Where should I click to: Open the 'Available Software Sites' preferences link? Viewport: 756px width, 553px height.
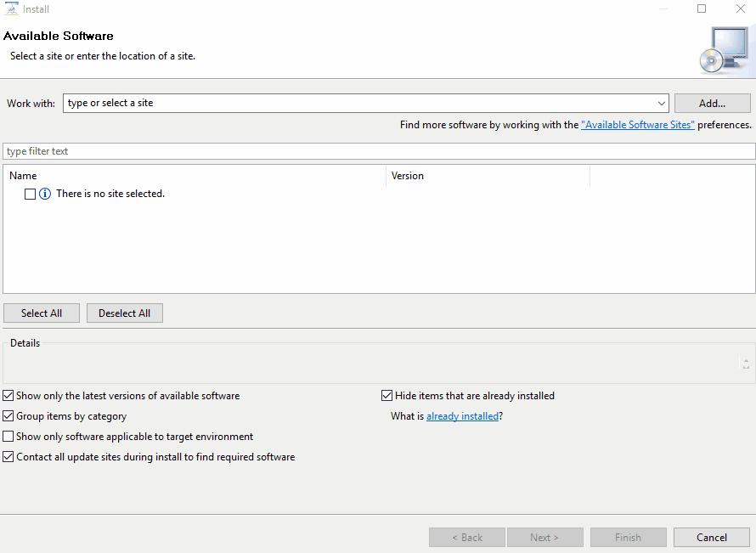[638, 125]
